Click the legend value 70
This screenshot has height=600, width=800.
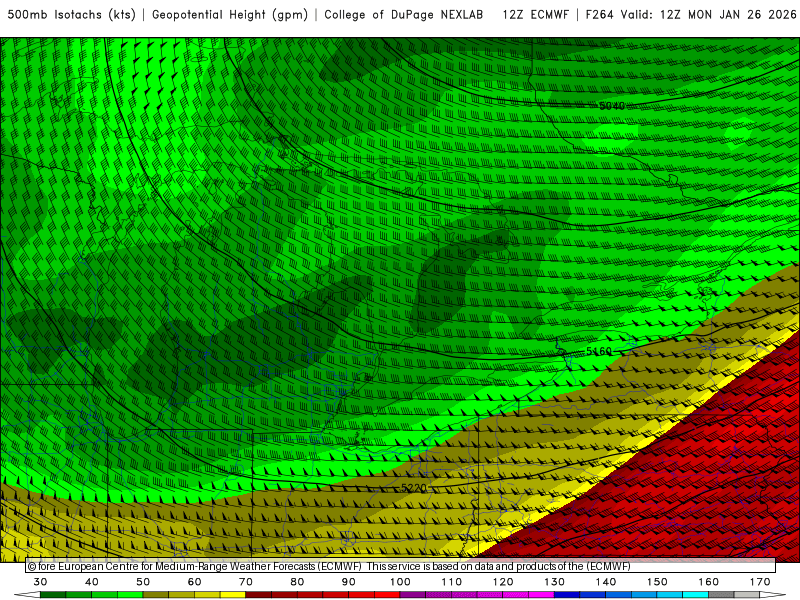tap(246, 582)
